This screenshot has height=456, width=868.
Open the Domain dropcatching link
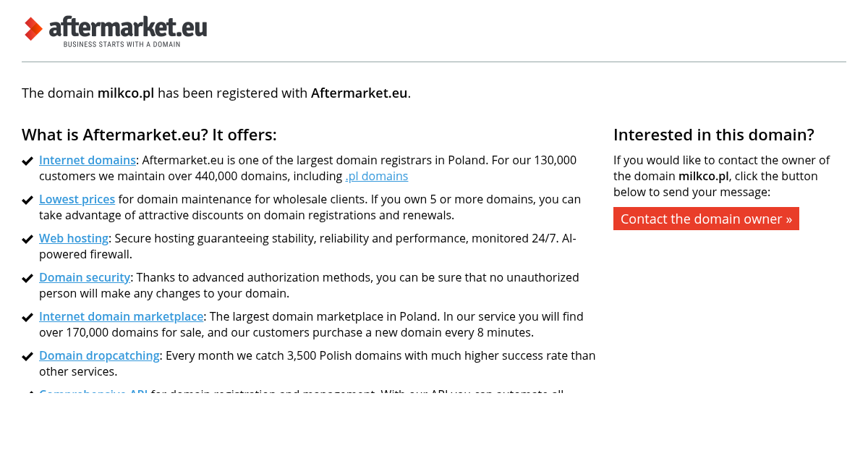[x=99, y=355]
